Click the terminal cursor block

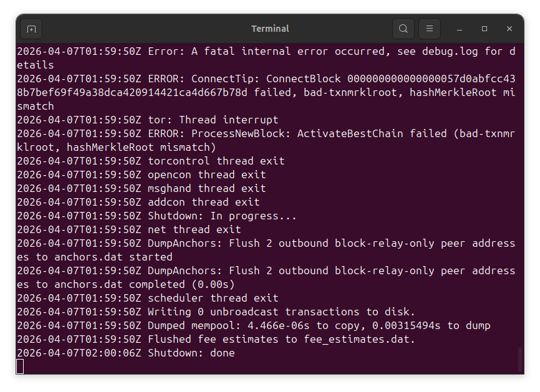20,366
